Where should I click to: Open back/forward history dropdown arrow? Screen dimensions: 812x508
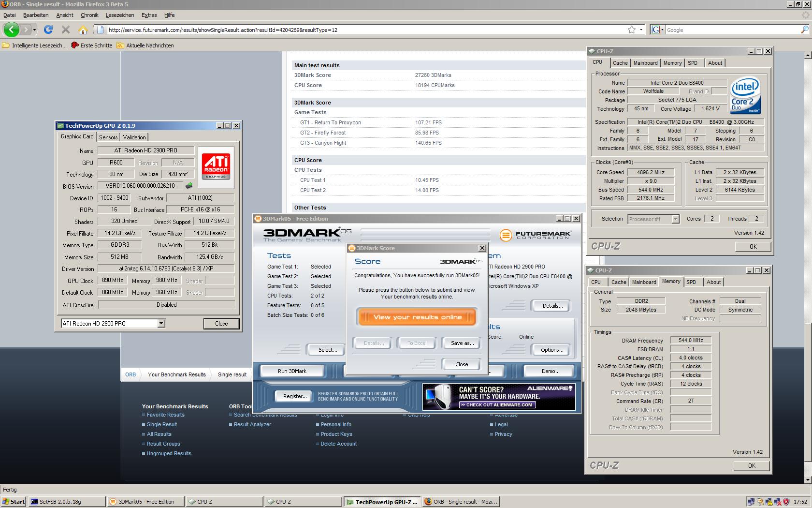tap(34, 30)
